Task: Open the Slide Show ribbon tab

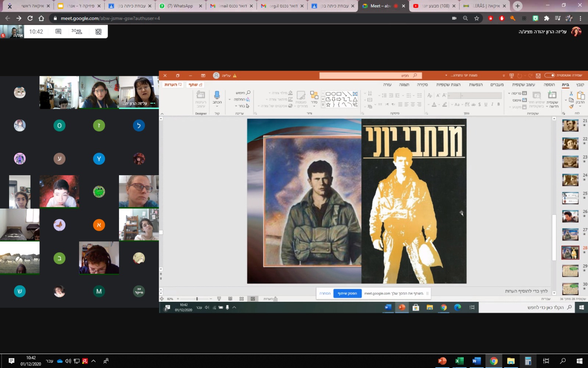Action: tap(448, 85)
